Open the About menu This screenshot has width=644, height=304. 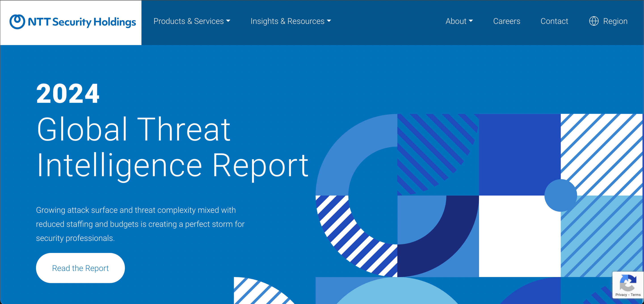tap(456, 21)
